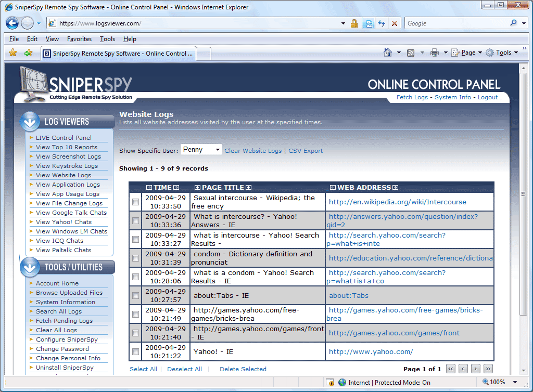Sort TIME column descending arrow icon
533x392 pixels.
(x=149, y=188)
